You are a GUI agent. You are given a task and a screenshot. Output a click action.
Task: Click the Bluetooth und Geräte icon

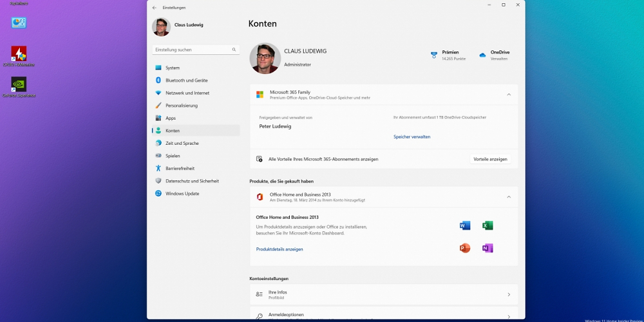158,80
